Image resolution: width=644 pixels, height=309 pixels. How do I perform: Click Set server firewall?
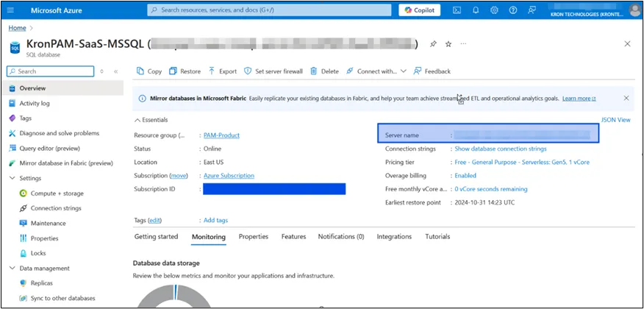(273, 71)
